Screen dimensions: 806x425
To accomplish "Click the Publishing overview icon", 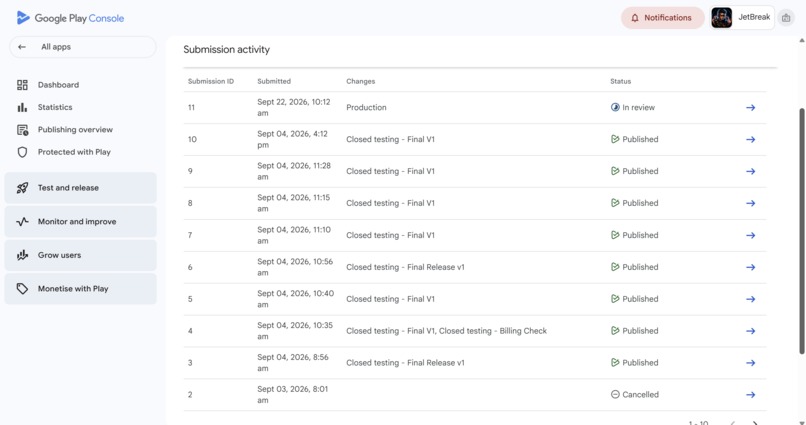I will coord(22,130).
